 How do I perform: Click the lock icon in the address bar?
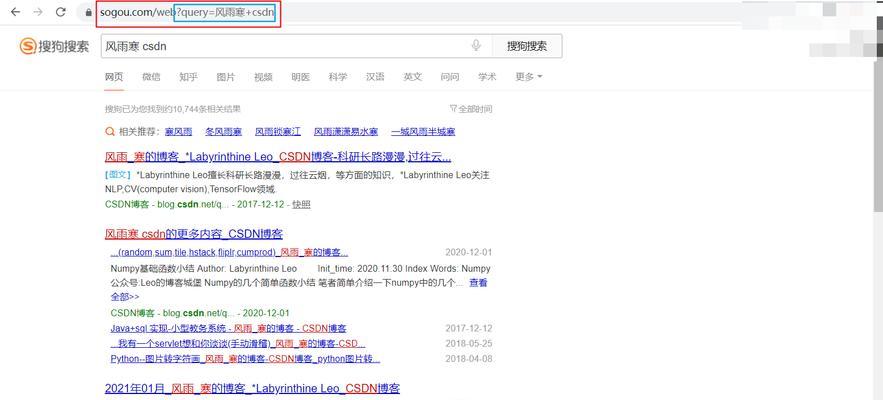click(x=88, y=12)
